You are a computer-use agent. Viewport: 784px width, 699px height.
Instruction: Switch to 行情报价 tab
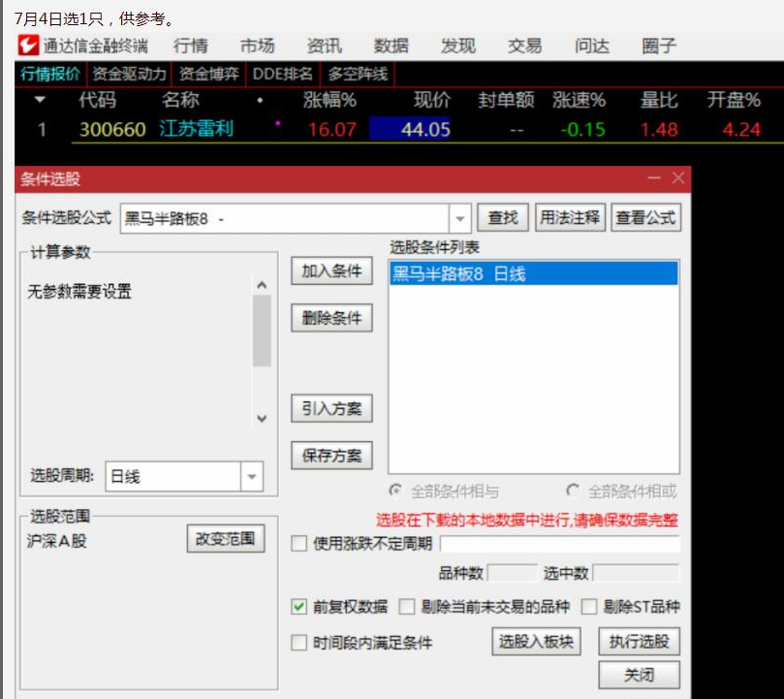(x=50, y=74)
